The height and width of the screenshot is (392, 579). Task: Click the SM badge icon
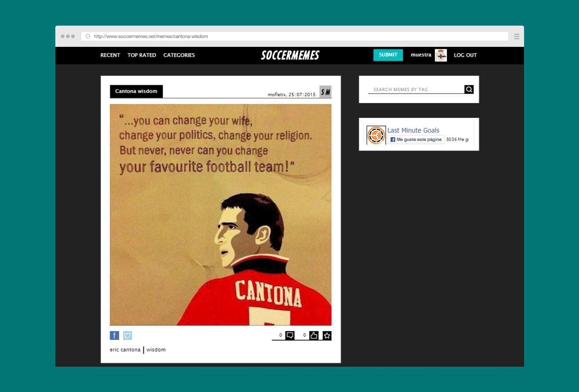click(x=325, y=92)
